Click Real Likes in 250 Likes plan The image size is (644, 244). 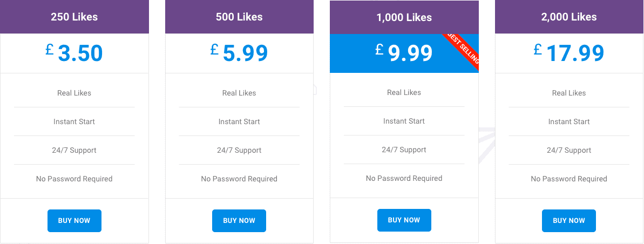click(x=74, y=93)
